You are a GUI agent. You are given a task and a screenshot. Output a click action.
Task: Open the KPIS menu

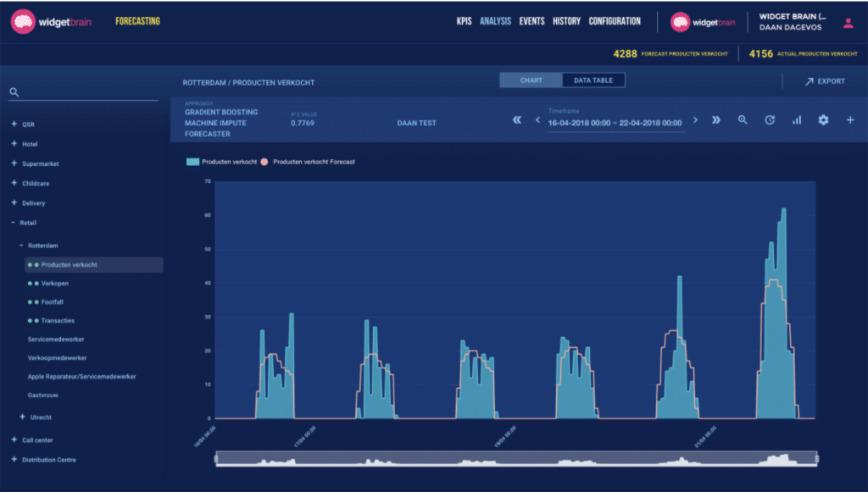point(464,21)
